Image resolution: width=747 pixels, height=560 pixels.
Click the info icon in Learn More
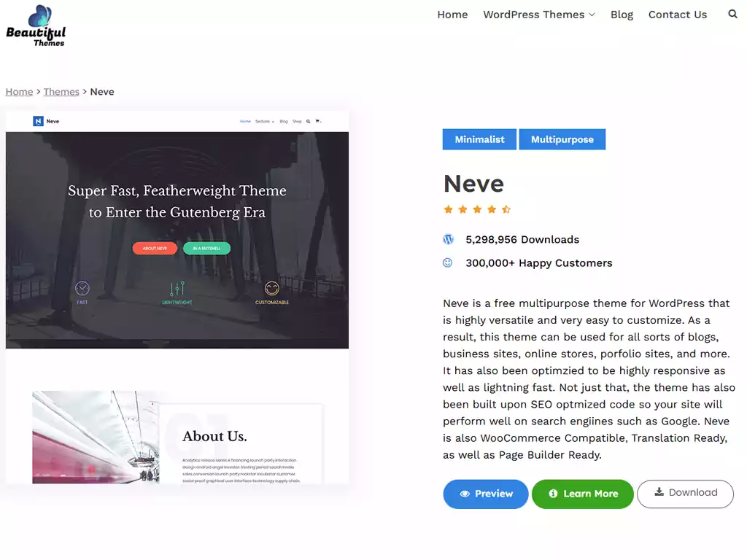[x=553, y=494]
